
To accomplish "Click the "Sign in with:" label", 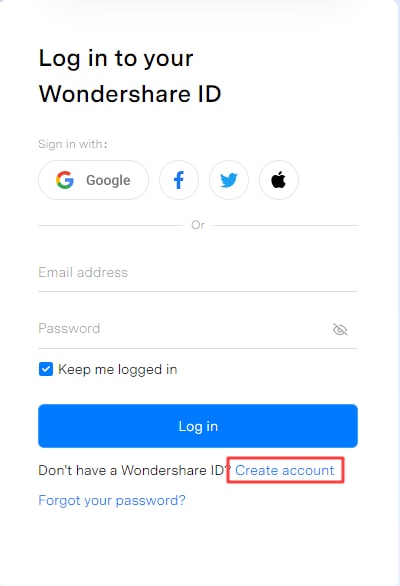I will pos(73,144).
